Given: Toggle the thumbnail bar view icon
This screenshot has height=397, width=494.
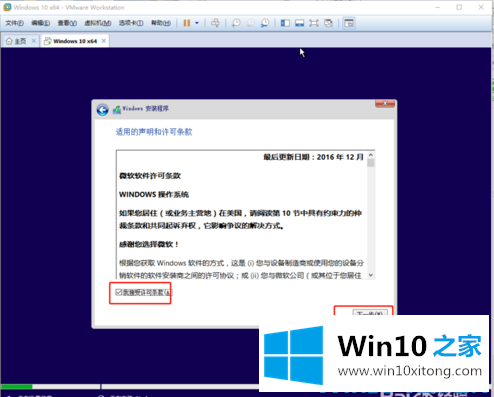Looking at the screenshot, I should coord(299,23).
